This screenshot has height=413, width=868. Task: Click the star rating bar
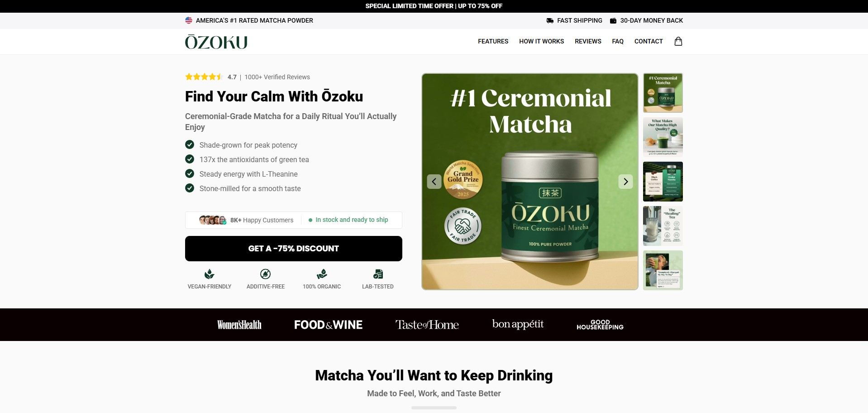coord(204,77)
